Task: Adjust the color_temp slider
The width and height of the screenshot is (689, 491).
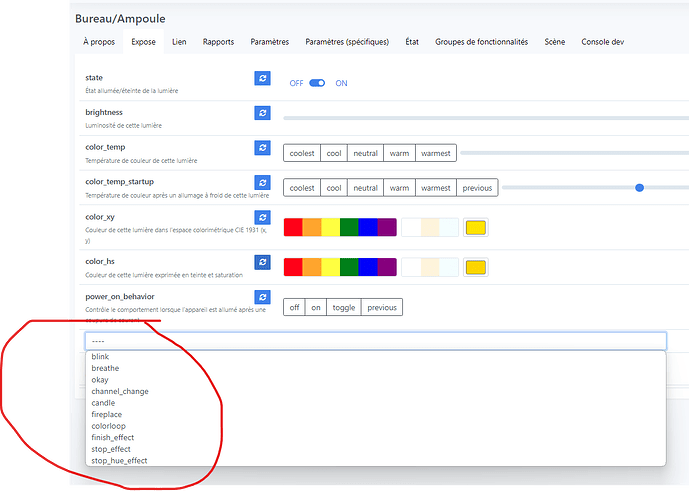Action: point(575,153)
